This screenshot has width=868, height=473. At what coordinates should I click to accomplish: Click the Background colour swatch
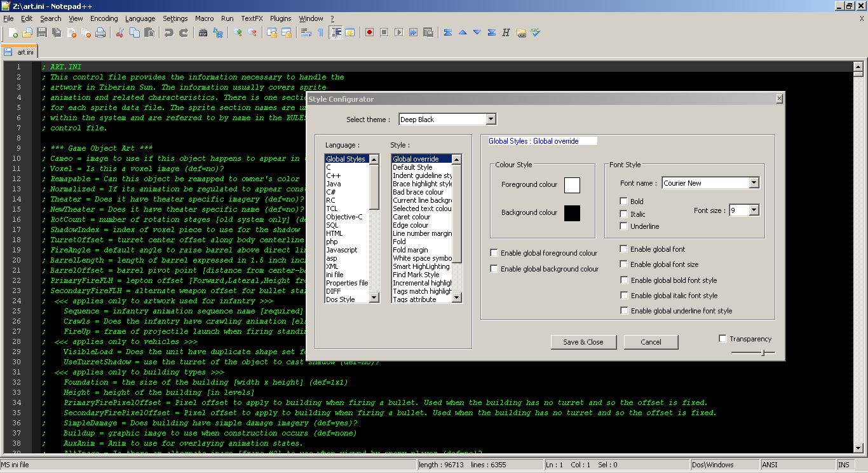point(571,213)
